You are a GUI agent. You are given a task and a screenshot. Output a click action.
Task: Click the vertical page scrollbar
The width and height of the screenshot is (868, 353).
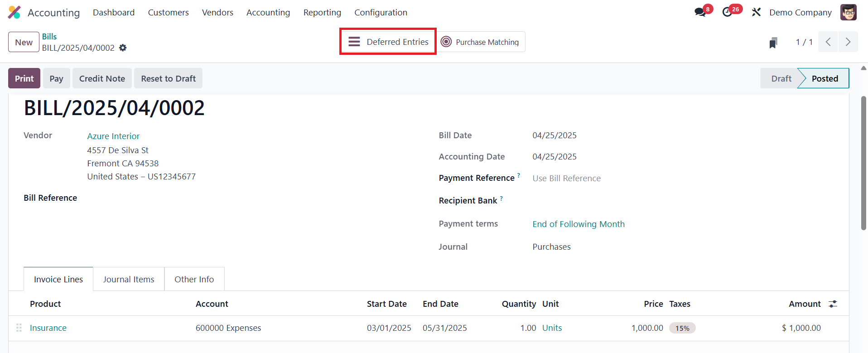(x=863, y=163)
